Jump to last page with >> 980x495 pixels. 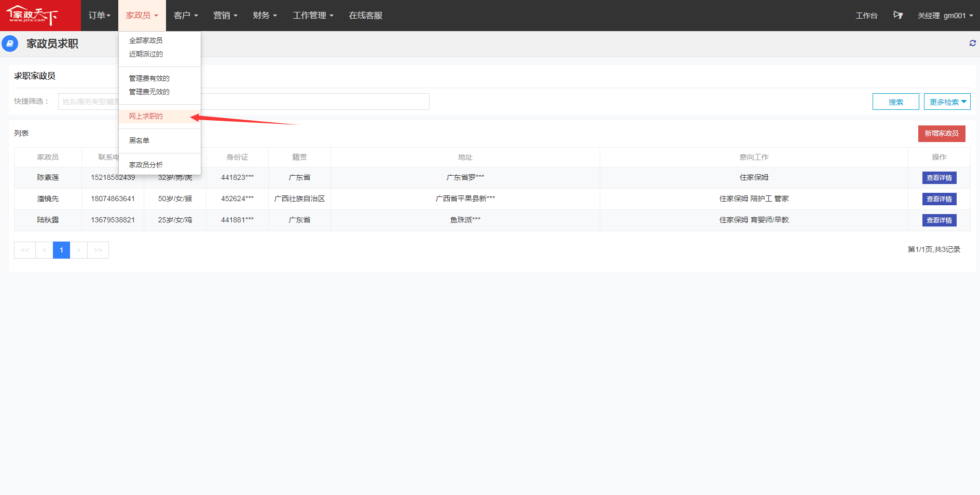coord(98,250)
